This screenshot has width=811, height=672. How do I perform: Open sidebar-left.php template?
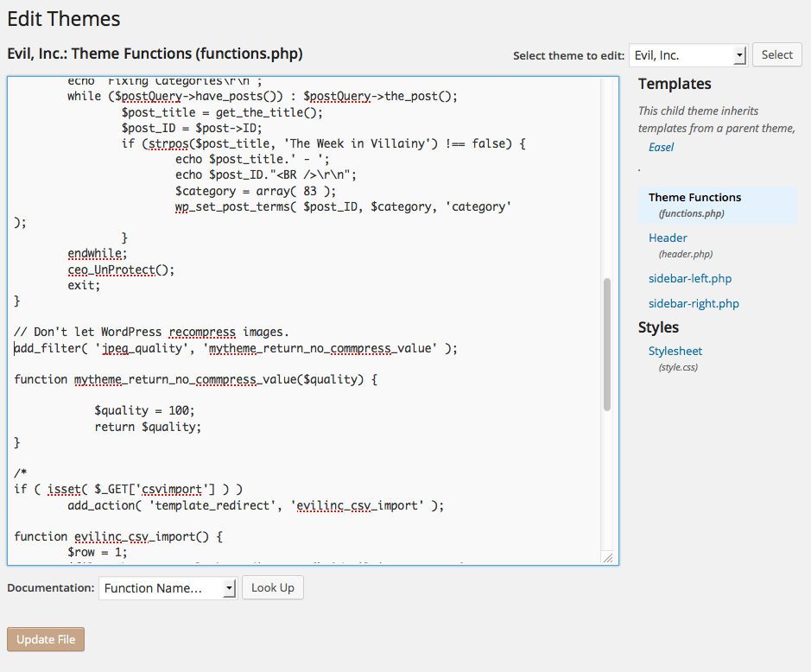pos(689,278)
